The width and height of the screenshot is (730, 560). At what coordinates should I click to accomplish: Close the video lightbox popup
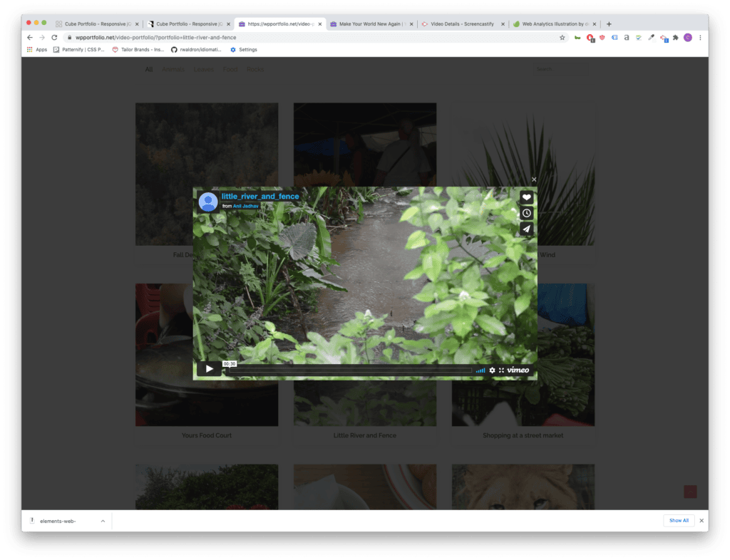534,180
